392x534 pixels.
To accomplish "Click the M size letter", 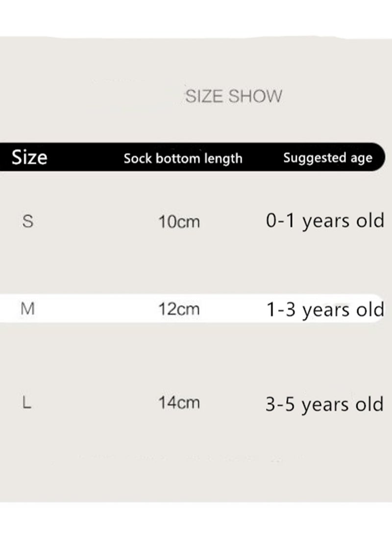I will [x=27, y=309].
